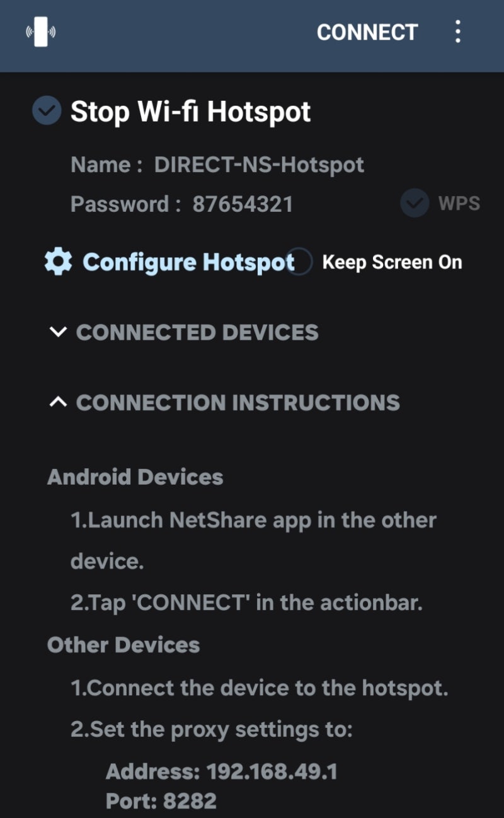Select the password value 87654321
The height and width of the screenshot is (818, 504).
coord(243,204)
